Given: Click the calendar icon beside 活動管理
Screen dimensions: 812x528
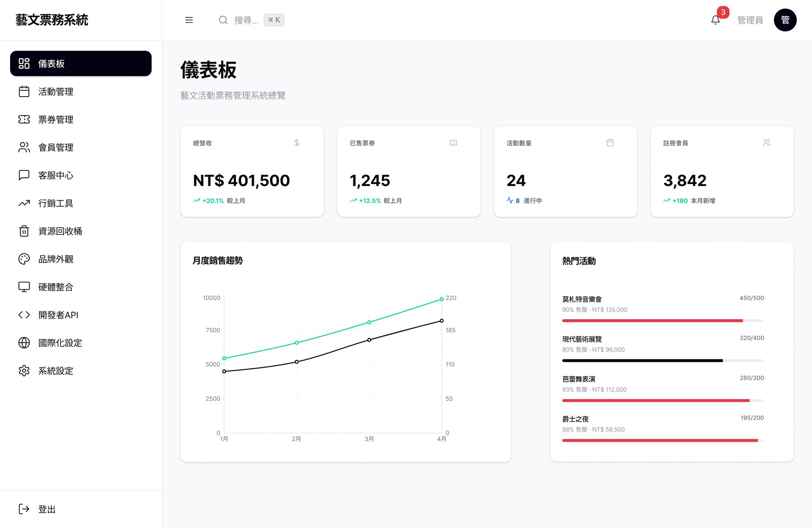Looking at the screenshot, I should [24, 91].
